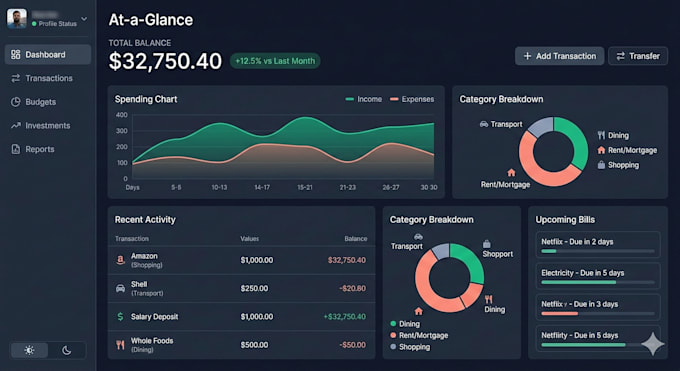Viewport: 680px width, 371px height.
Task: Click the Rent/Mortgage house icon in top legend
Action: click(601, 150)
